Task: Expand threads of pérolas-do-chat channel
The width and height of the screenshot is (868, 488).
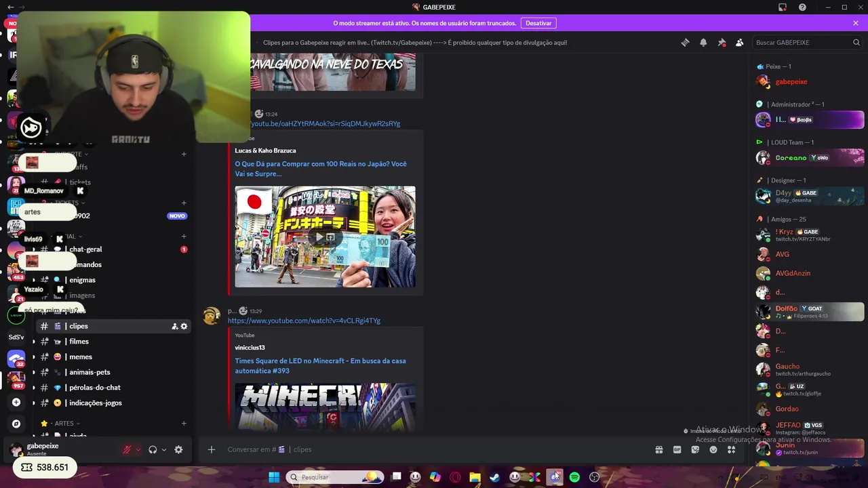Action: (x=33, y=388)
